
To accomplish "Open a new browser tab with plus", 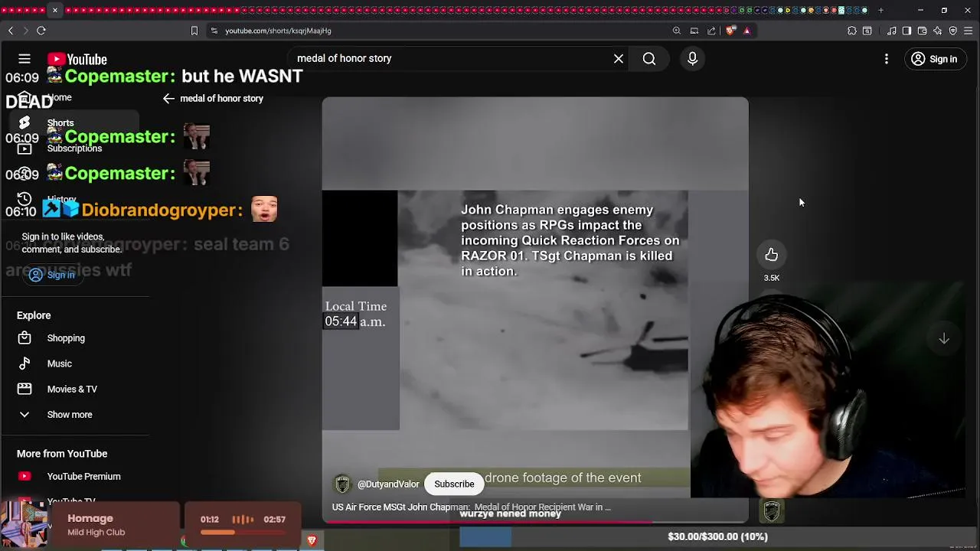I will [x=880, y=10].
